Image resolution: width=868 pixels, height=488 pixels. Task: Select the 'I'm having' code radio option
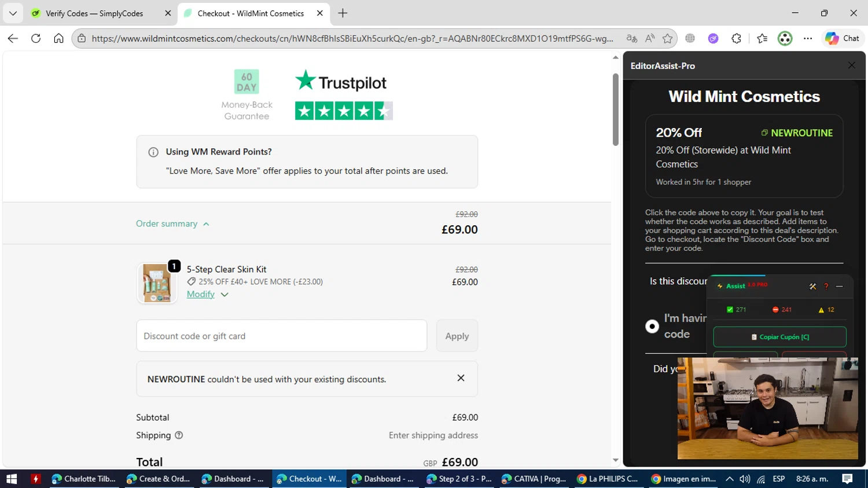click(x=652, y=326)
